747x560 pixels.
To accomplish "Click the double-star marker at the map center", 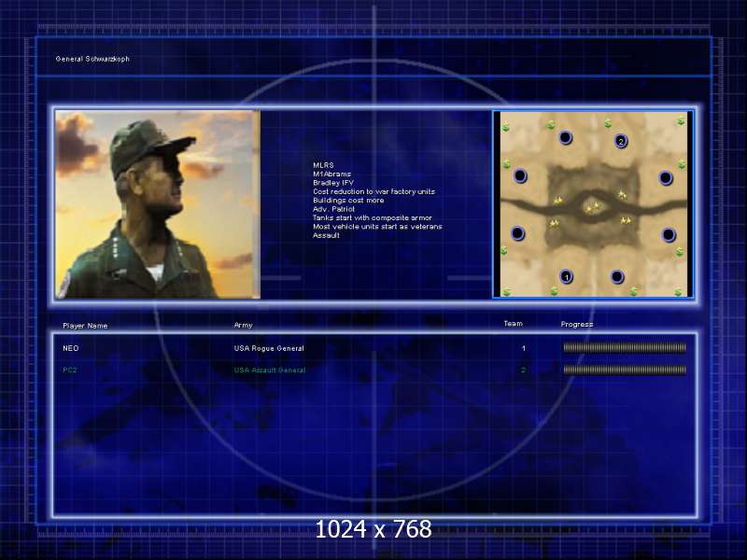I will click(x=593, y=207).
